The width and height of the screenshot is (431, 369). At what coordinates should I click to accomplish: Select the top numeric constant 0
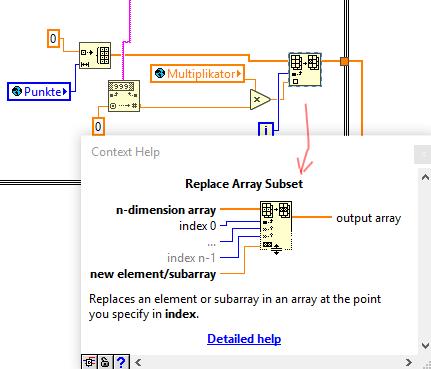click(x=53, y=39)
